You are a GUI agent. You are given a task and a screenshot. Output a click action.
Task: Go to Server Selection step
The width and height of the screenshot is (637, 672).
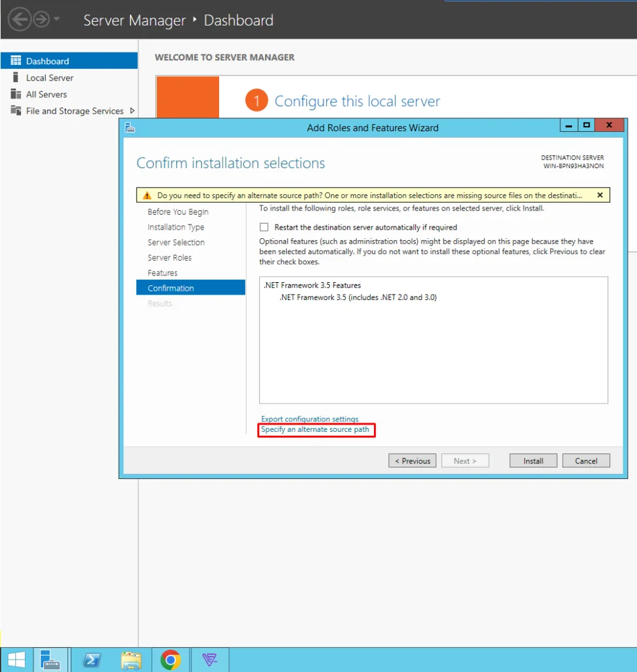(x=176, y=242)
